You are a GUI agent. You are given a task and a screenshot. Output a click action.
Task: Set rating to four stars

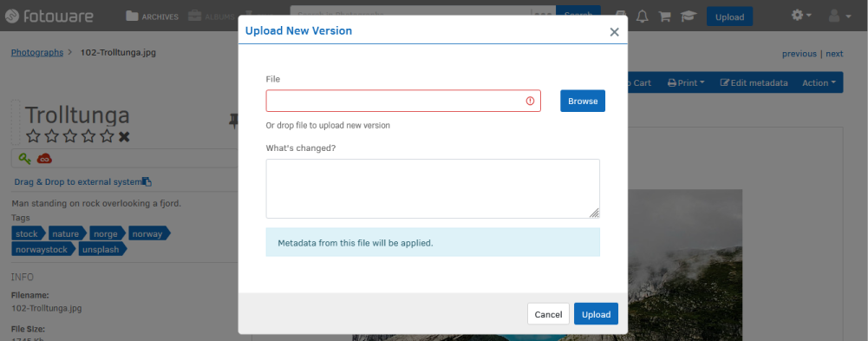click(88, 136)
